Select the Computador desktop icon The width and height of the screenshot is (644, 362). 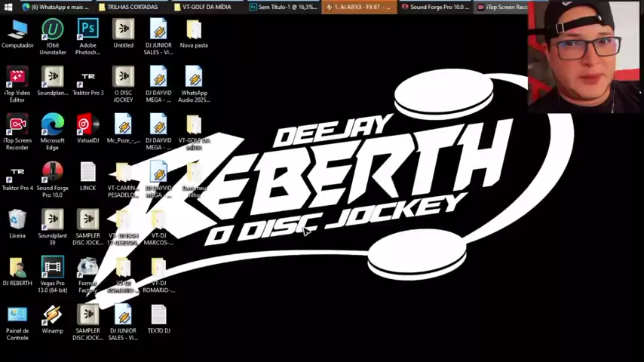click(17, 30)
